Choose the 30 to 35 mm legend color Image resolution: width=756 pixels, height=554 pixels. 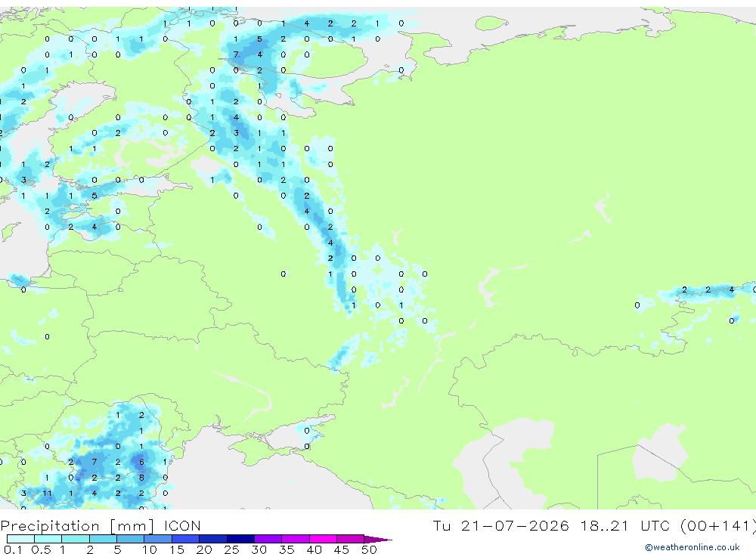coord(268,539)
